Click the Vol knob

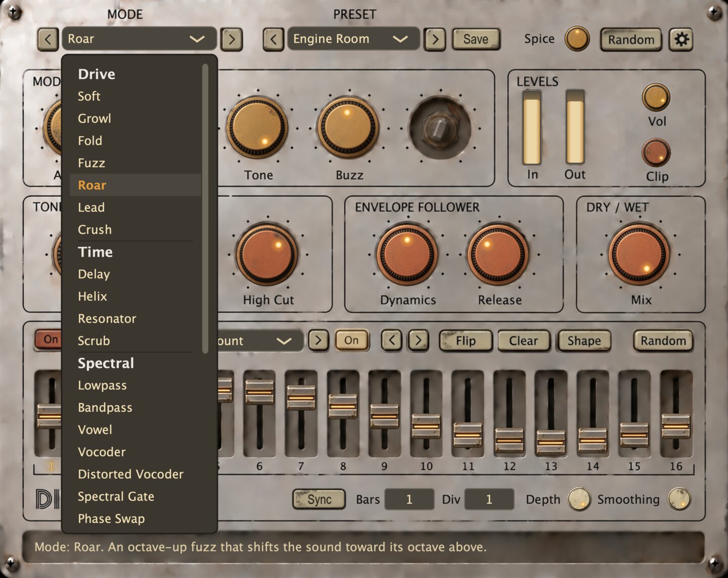(656, 97)
